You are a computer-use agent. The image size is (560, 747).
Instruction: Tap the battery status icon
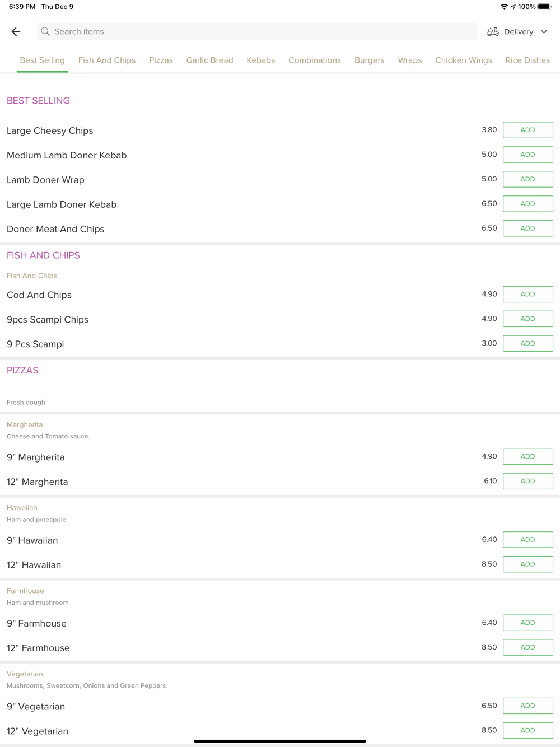coord(544,7)
